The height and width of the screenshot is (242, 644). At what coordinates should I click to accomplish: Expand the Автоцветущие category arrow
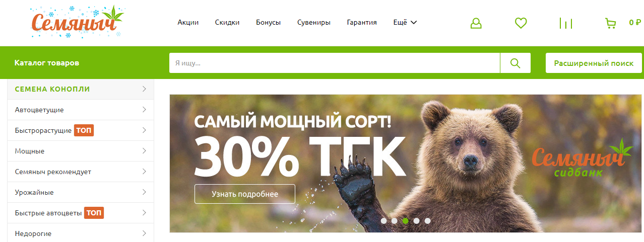144,110
